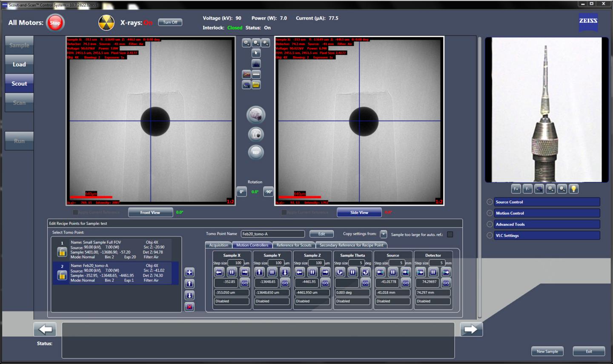Click the F+ focus icon under the sample thumbnail
Image resolution: width=613 pixels, height=364 pixels.
(516, 188)
